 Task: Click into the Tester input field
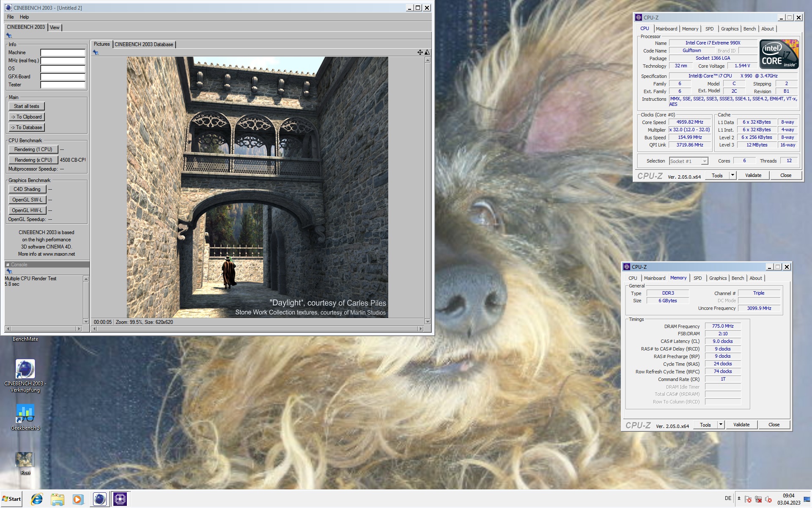pyautogui.click(x=63, y=85)
